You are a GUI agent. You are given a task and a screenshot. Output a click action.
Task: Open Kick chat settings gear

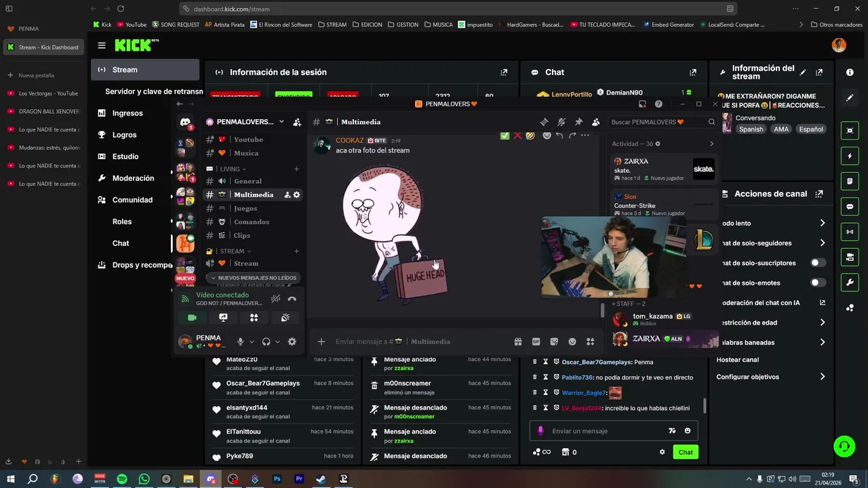(663, 452)
